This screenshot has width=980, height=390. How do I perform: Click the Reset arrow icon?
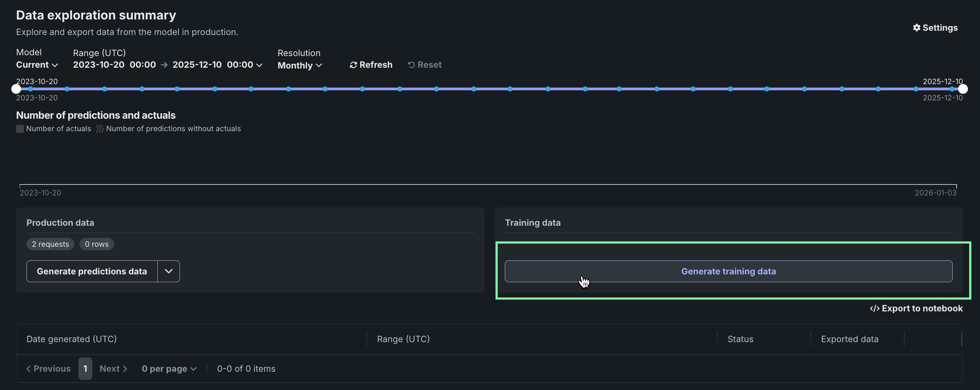tap(411, 65)
